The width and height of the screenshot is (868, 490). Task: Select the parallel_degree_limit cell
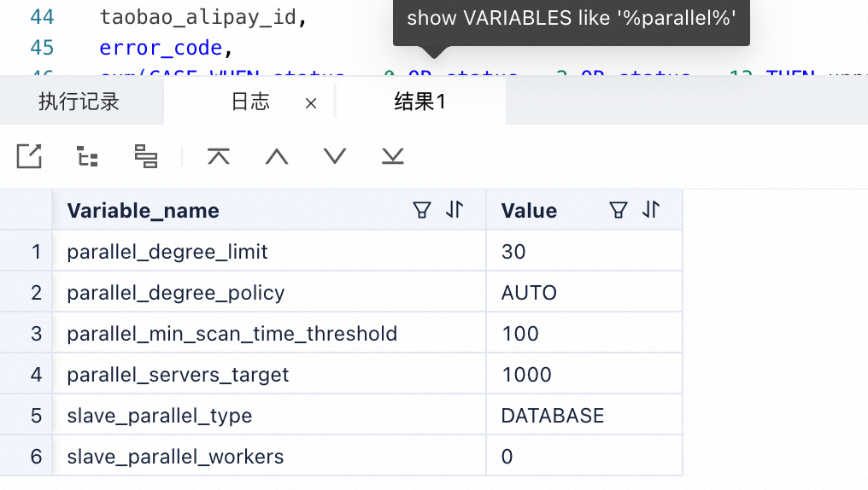(269, 252)
